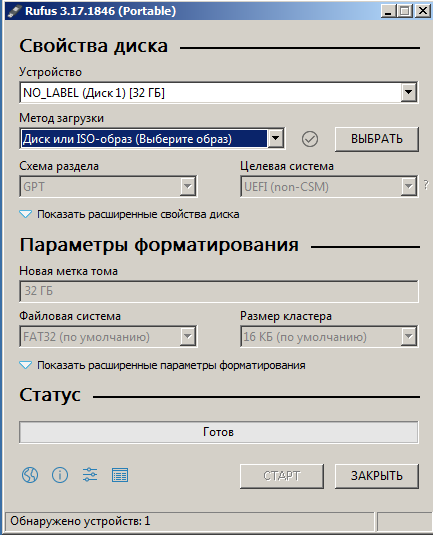Screen dimensions: 433x535
Task: Click the ВЫБРАТЬ button
Action: pyautogui.click(x=377, y=139)
